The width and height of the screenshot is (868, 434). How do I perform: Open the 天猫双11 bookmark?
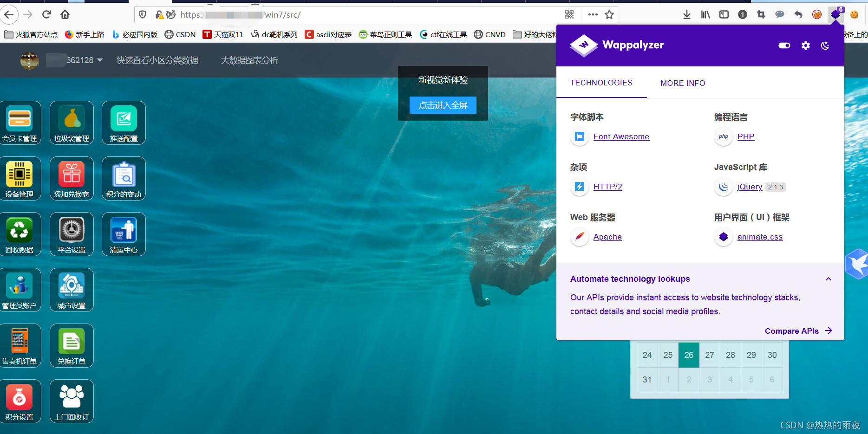tap(223, 34)
